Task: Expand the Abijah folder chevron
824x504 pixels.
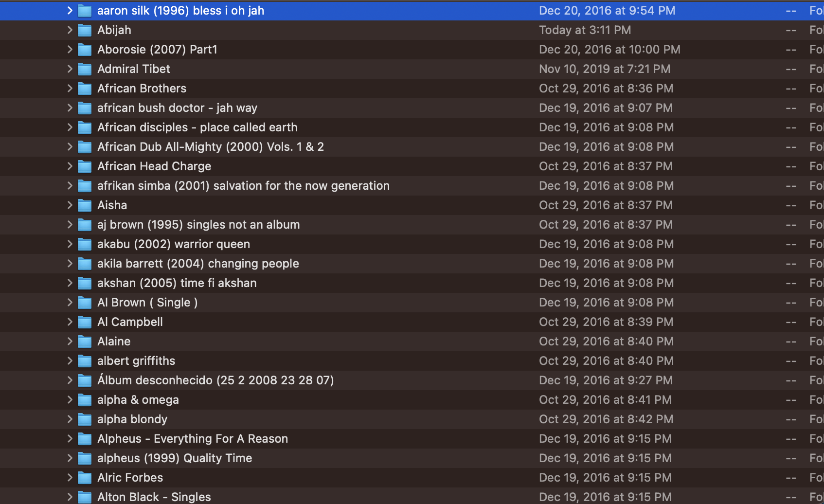Action: [70, 30]
